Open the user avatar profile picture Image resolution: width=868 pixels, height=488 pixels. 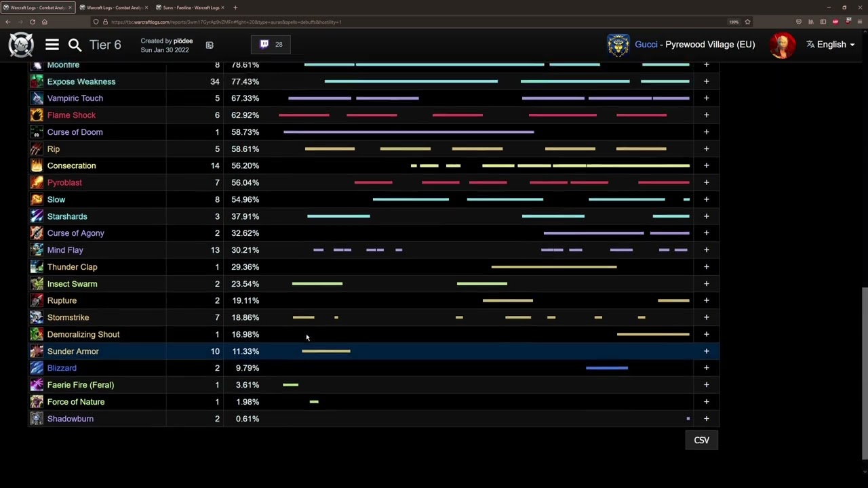[782, 45]
